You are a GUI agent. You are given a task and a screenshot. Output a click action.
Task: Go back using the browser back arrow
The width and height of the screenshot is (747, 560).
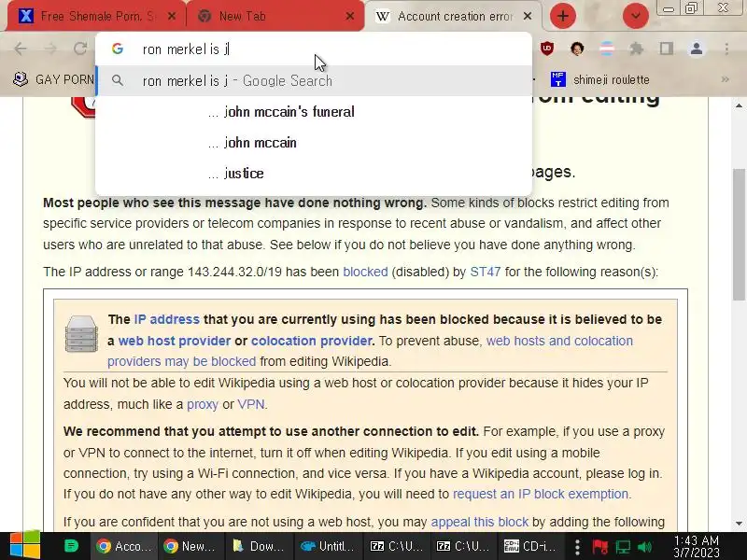tap(21, 49)
